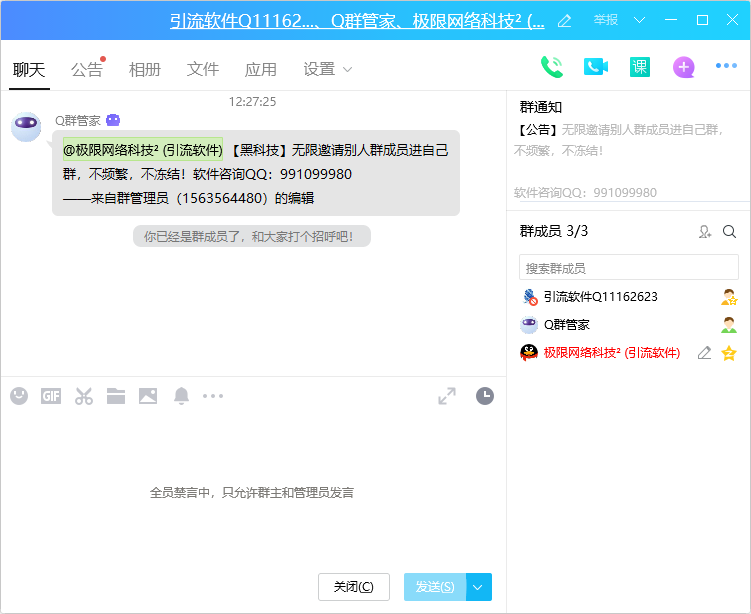This screenshot has width=751, height=614.
Task: Open the emoji picker
Action: [19, 396]
